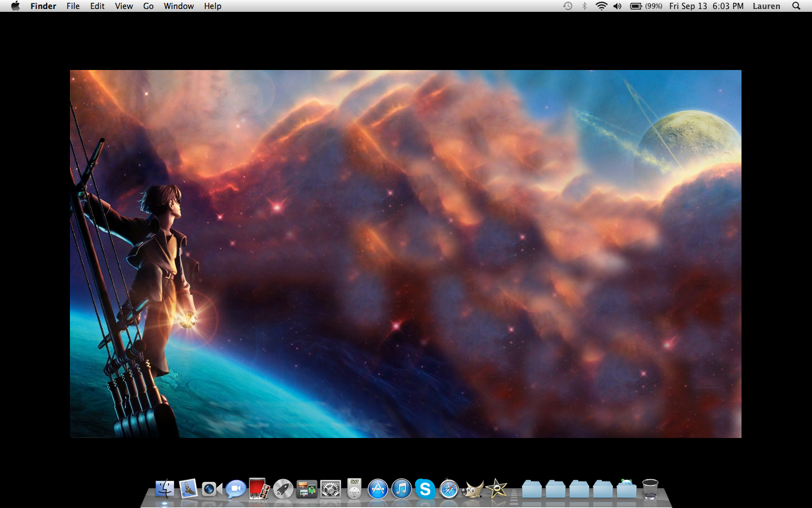Open System Preferences gear icon
The height and width of the screenshot is (508, 812).
[330, 489]
